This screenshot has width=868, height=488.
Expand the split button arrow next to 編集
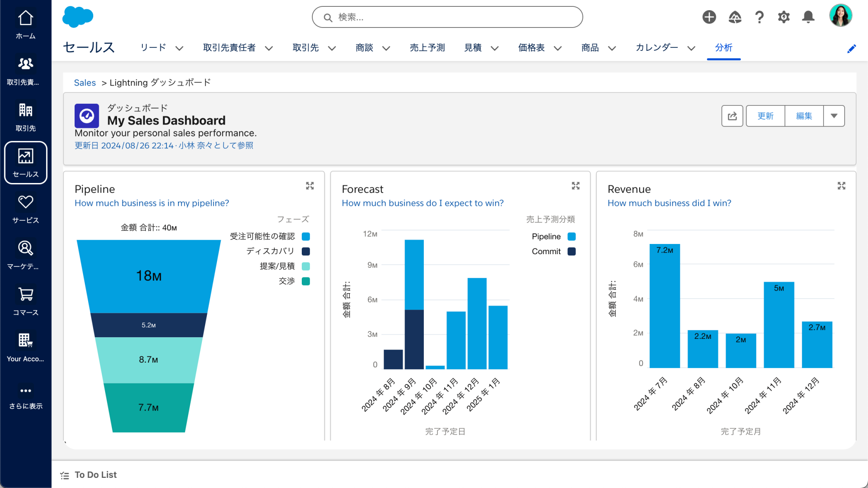[x=834, y=116]
